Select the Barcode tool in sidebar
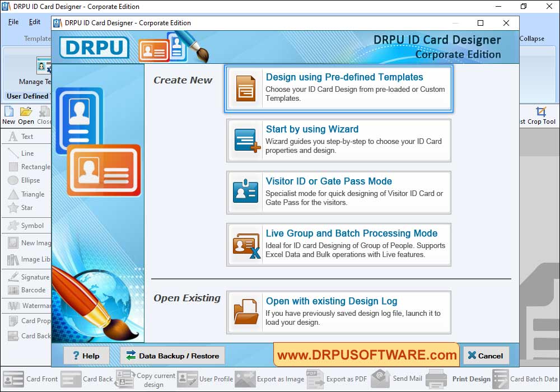The height and width of the screenshot is (392, 560). click(x=27, y=290)
